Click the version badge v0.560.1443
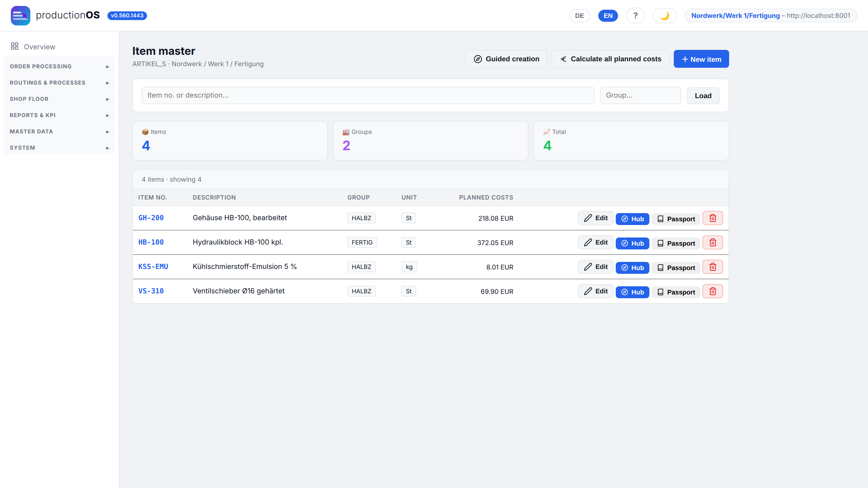868x488 pixels. click(127, 15)
